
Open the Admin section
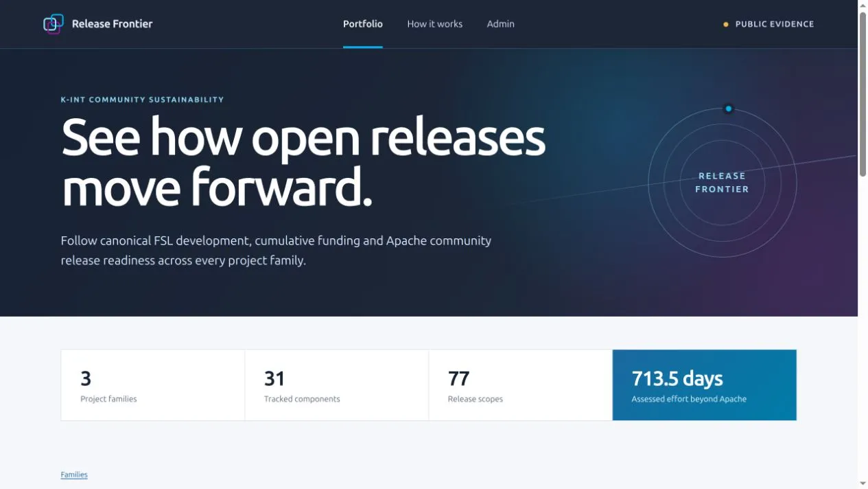tap(501, 24)
